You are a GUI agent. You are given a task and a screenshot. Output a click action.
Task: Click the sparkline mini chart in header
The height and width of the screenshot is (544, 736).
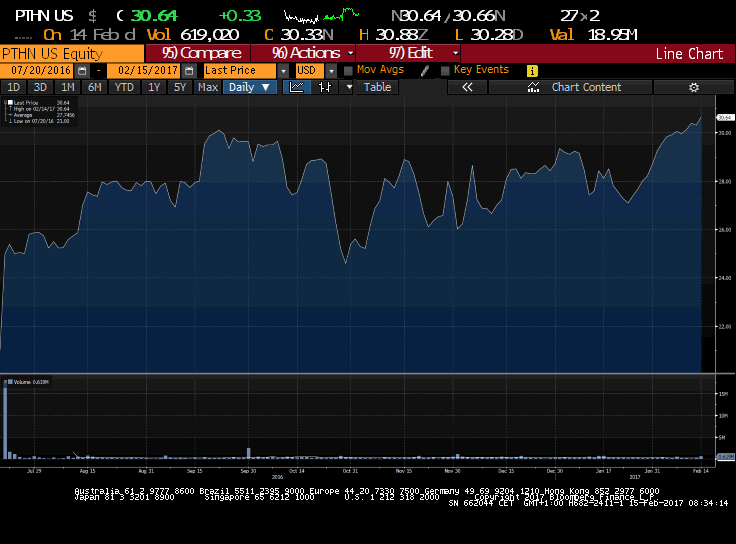(x=321, y=16)
